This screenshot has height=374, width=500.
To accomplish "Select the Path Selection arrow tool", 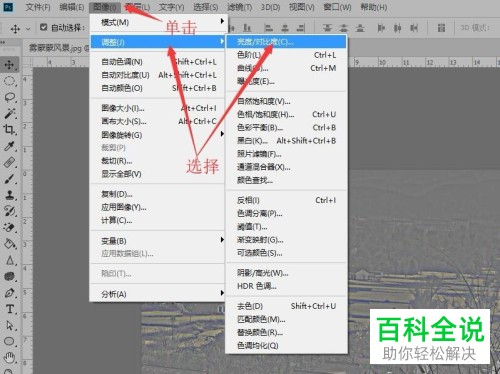I will coord(10,325).
